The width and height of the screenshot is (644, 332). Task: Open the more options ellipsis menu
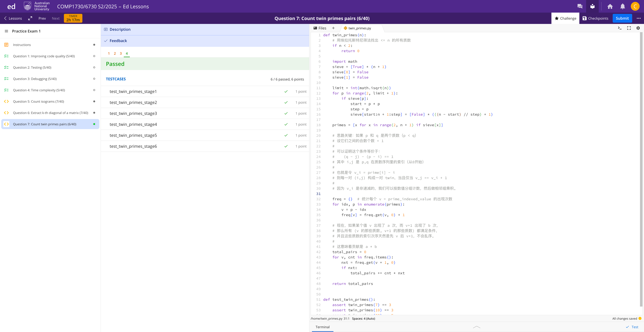point(638,18)
